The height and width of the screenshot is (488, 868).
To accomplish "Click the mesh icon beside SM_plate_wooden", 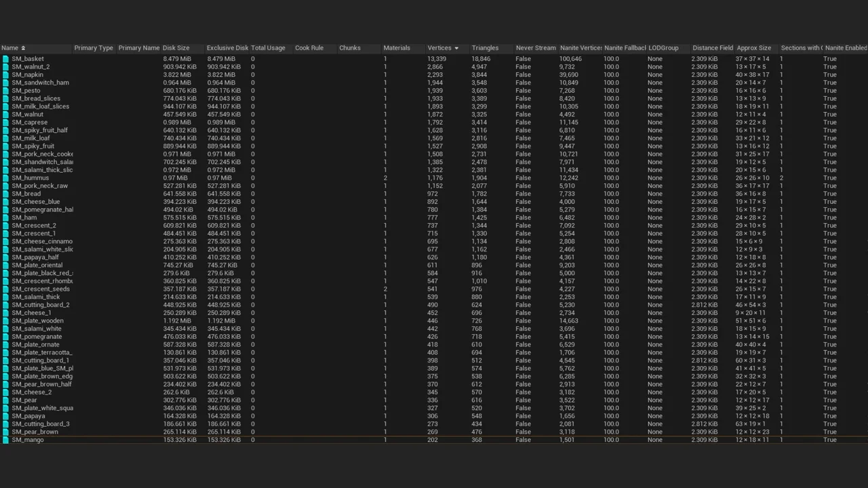I will tap(5, 321).
